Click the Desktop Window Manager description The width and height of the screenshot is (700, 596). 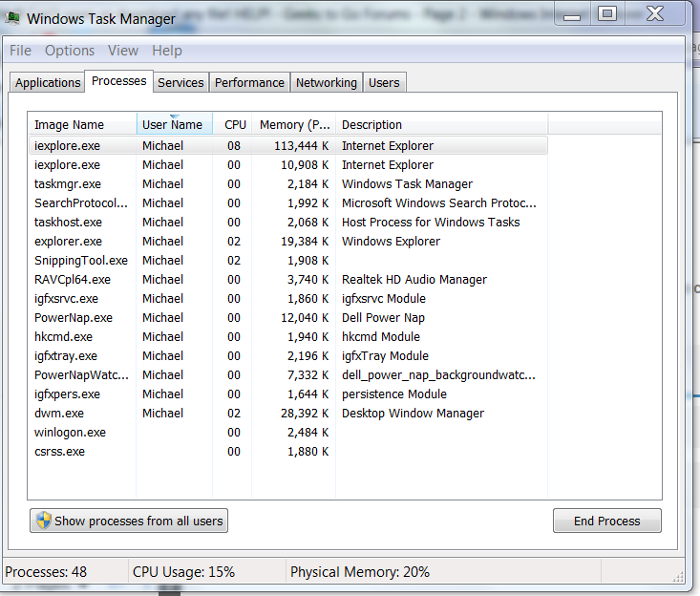(413, 414)
